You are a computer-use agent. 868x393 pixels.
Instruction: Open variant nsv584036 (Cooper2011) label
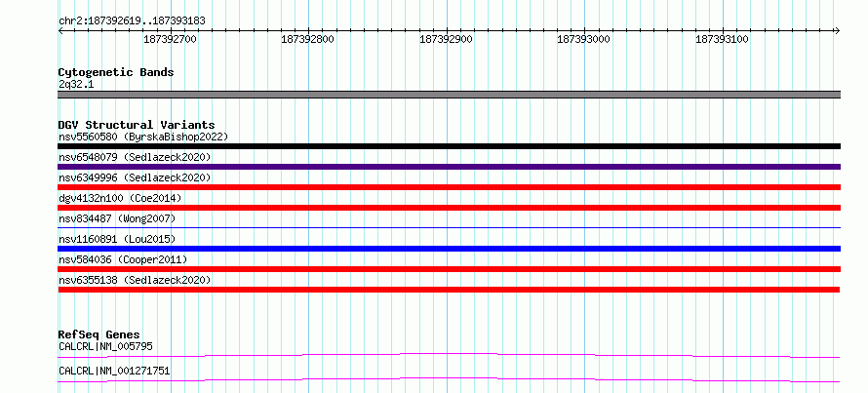coord(122,259)
